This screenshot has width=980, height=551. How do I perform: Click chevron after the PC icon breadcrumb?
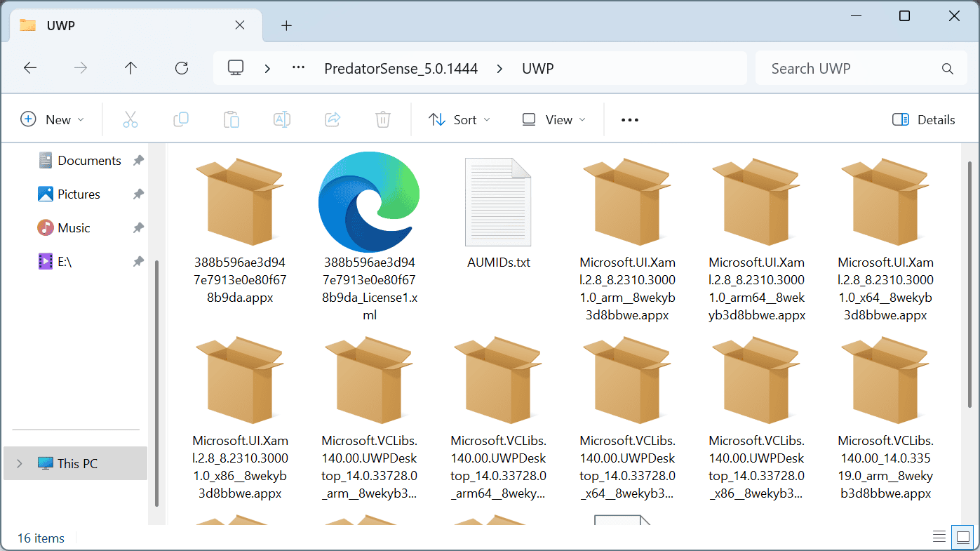click(267, 69)
